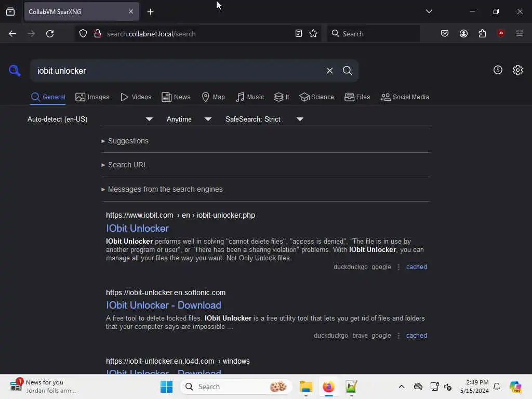Switch to Social Media tab

(x=405, y=97)
